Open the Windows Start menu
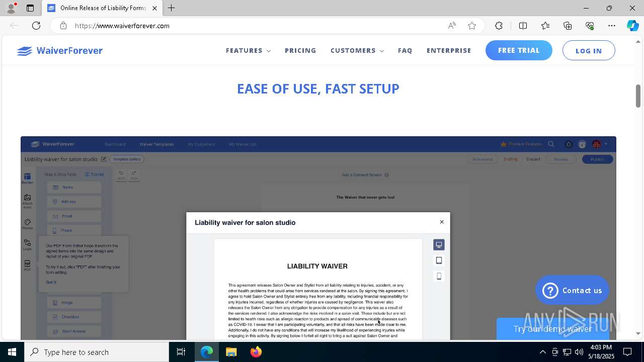The width and height of the screenshot is (644, 362). 12,352
